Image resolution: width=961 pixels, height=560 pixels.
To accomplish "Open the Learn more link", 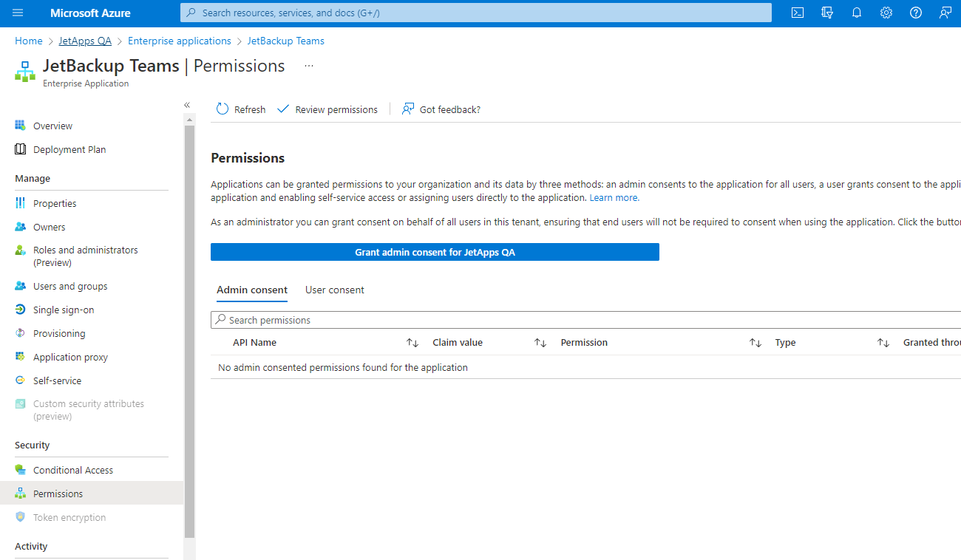I will click(x=614, y=198).
